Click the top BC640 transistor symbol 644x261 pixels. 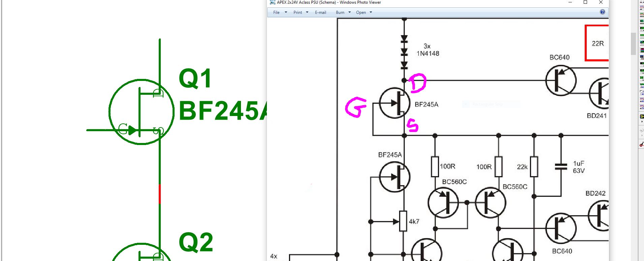(561, 81)
